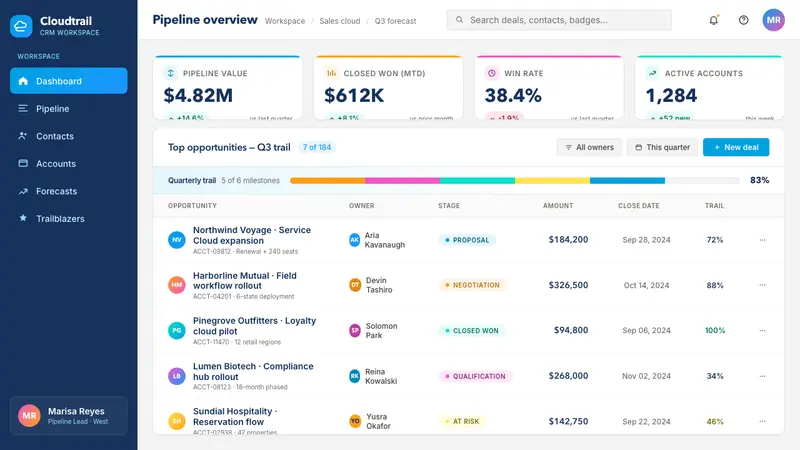Click the $4.82M pipeline value figure
Image resolution: width=800 pixels, height=450 pixels.
tap(198, 95)
